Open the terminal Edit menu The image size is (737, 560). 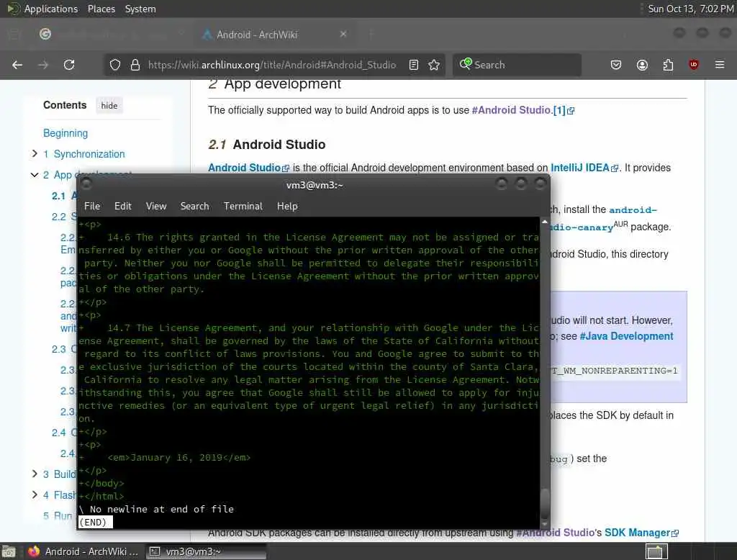(x=122, y=206)
